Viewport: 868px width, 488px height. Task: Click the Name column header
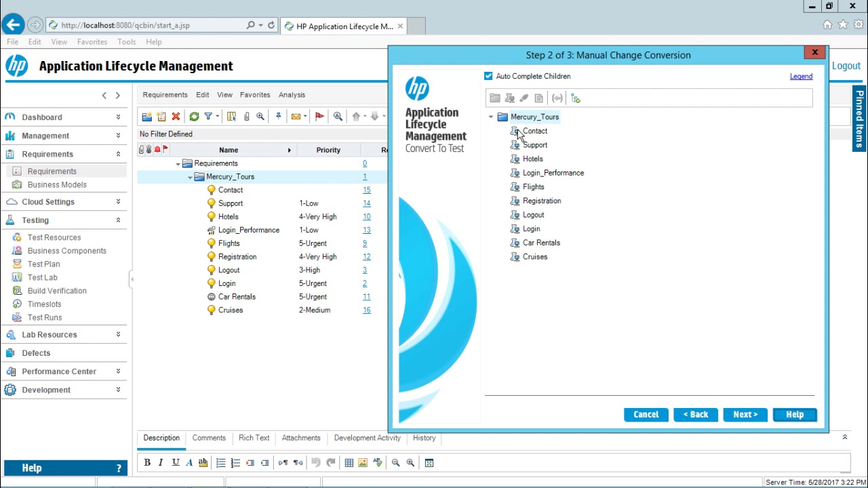[x=229, y=150]
